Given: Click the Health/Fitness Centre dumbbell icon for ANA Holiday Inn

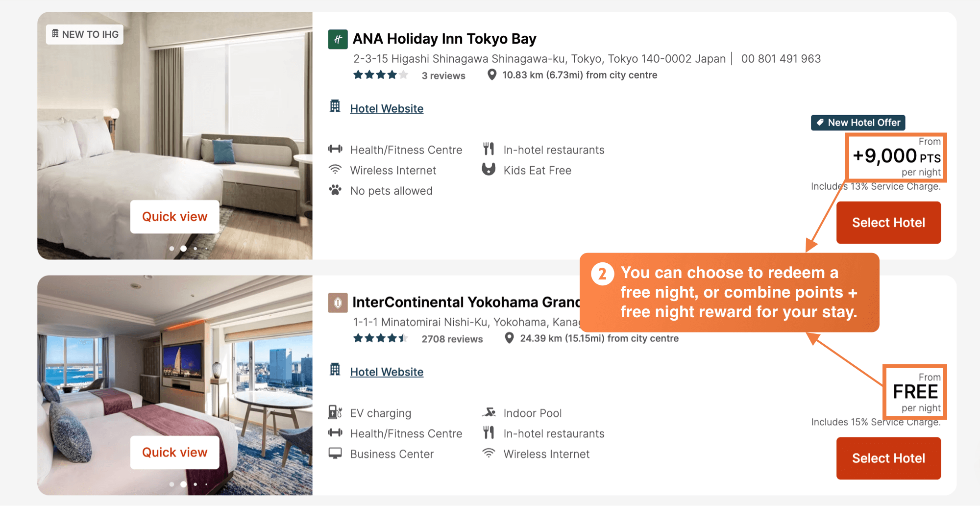Looking at the screenshot, I should click(x=335, y=149).
